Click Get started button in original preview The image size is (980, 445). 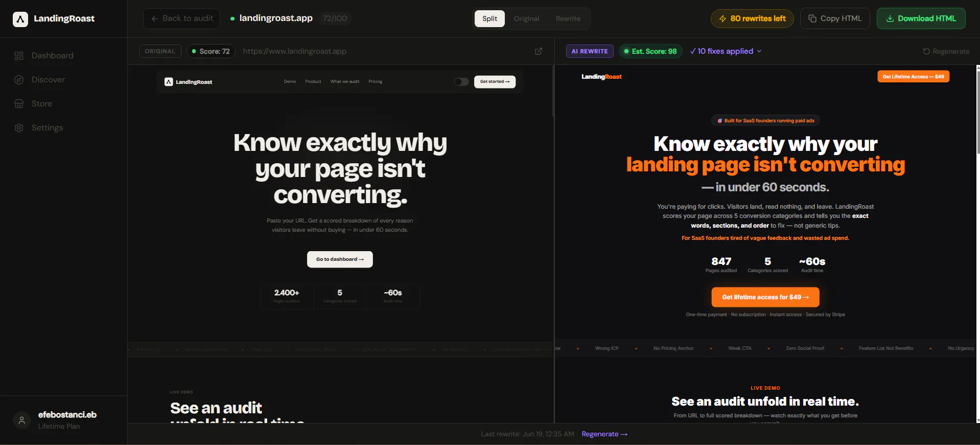pyautogui.click(x=495, y=82)
